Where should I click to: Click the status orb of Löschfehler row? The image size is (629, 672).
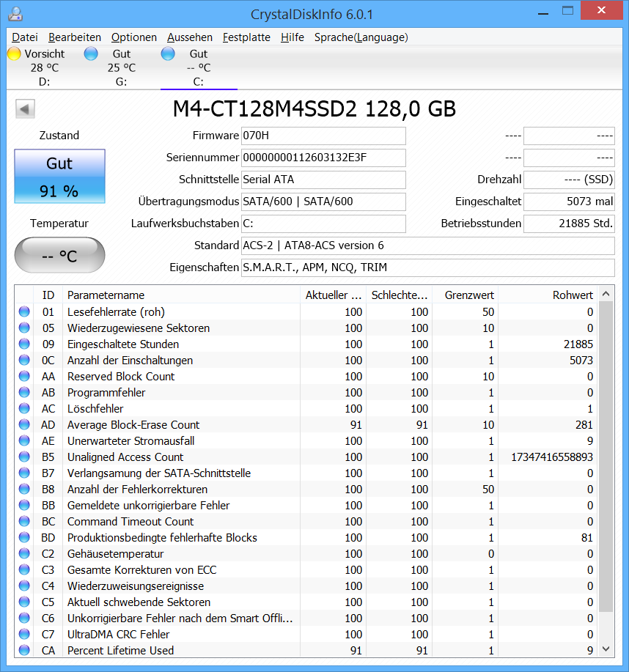pyautogui.click(x=24, y=408)
